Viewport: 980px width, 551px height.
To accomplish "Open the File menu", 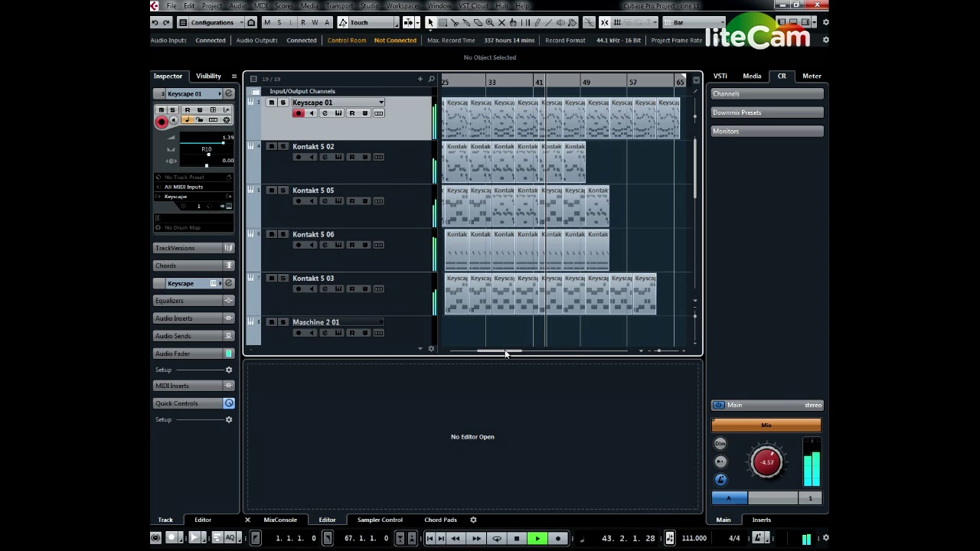I will (x=171, y=5).
